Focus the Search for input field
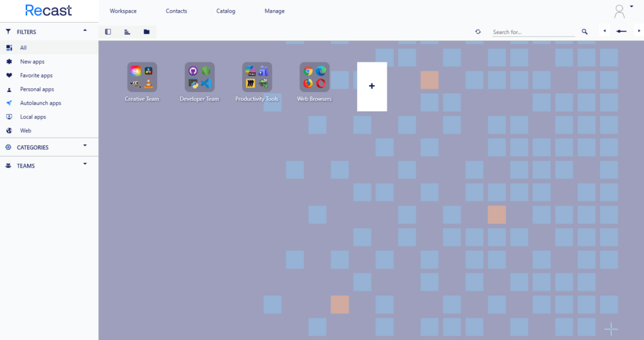Screen dimensions: 644x340 533,32
